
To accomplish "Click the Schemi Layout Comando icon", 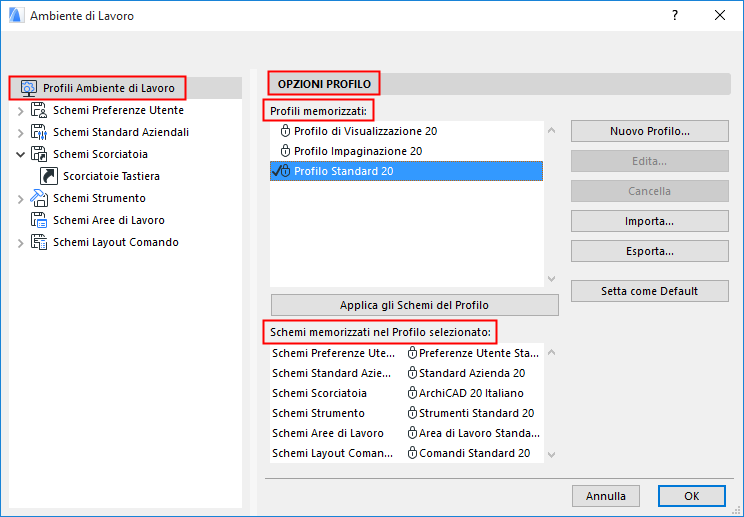I will click(x=39, y=242).
